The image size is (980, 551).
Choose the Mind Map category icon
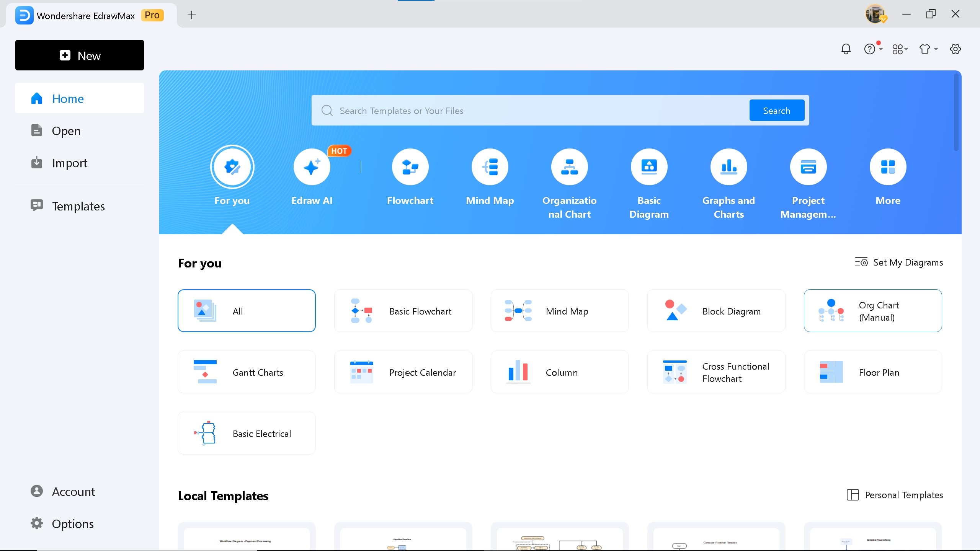point(490,167)
